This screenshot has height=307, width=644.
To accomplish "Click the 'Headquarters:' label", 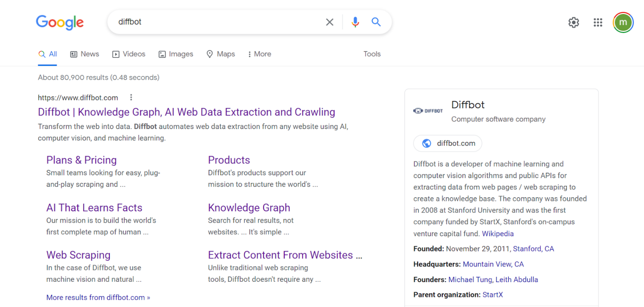I will [437, 264].
